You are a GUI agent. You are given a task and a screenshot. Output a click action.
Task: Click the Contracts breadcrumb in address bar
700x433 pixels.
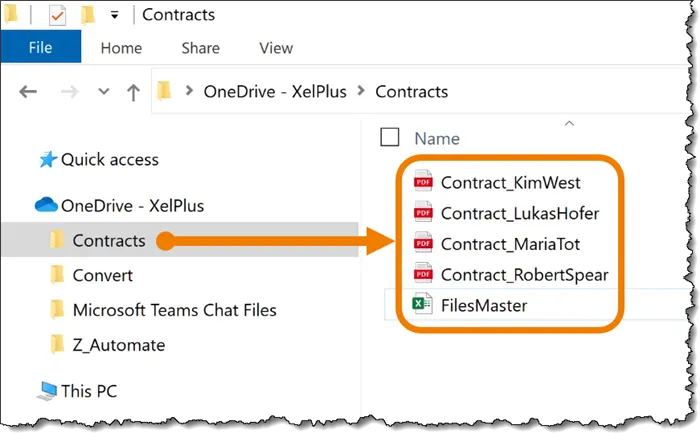[411, 92]
